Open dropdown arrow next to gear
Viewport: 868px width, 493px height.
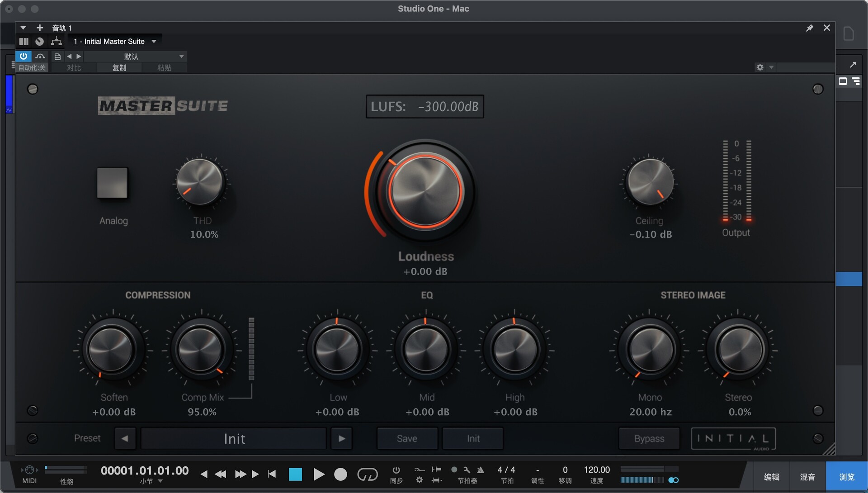(x=771, y=67)
